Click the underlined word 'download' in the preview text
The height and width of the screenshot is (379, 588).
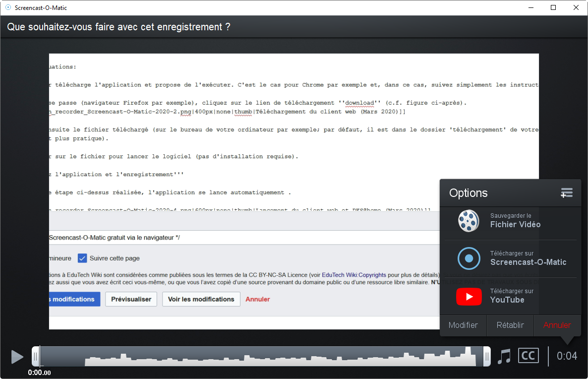359,103
